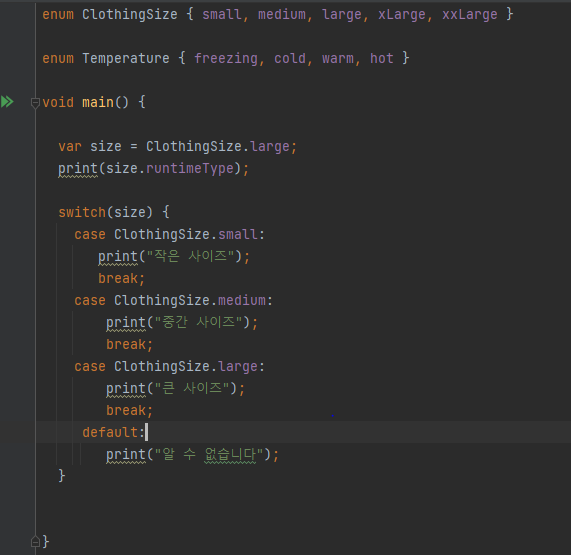Click the string "작은 사이즈"
The image size is (571, 555).
pos(190,256)
